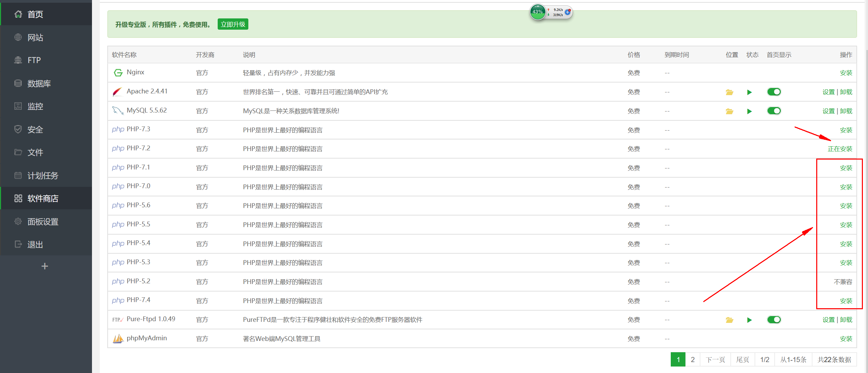This screenshot has width=868, height=373.
Task: Open the 首页 home sidebar item
Action: (x=46, y=14)
